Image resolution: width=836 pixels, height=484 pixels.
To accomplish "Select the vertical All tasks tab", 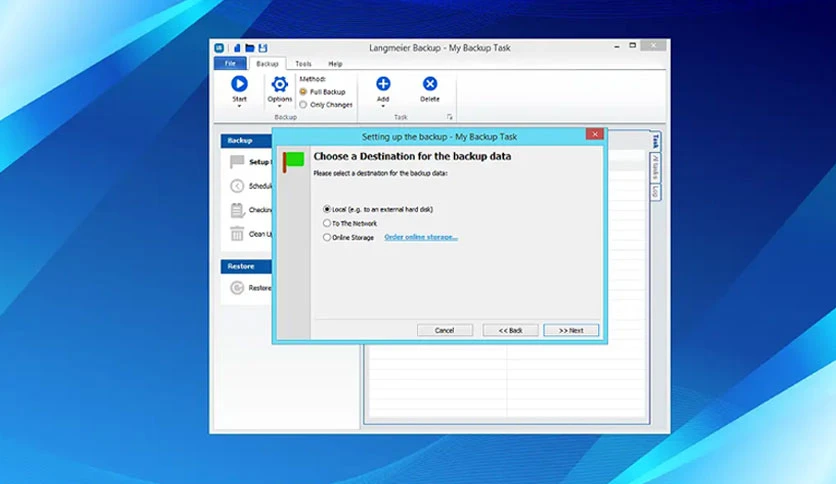I will (655, 168).
